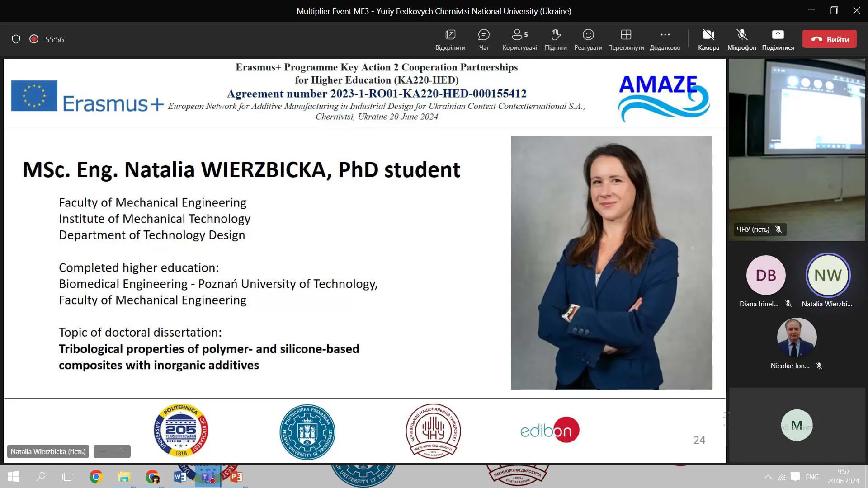
Task: Open the Додатково more options menu
Action: (665, 39)
